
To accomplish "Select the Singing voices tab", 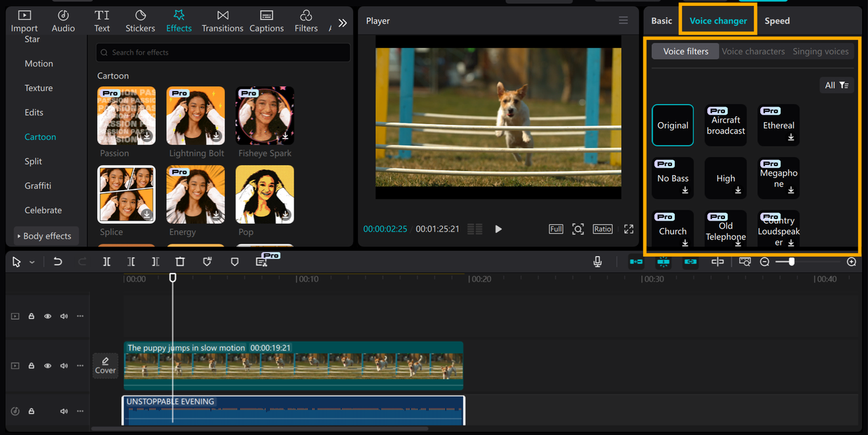I will click(821, 52).
